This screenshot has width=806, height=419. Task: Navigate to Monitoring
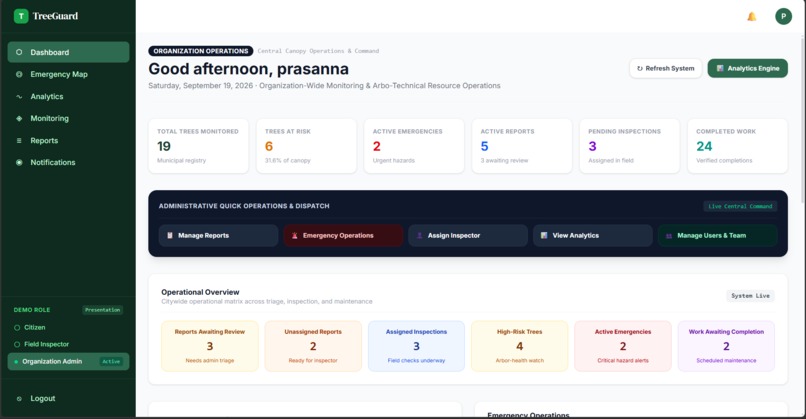click(x=68, y=118)
